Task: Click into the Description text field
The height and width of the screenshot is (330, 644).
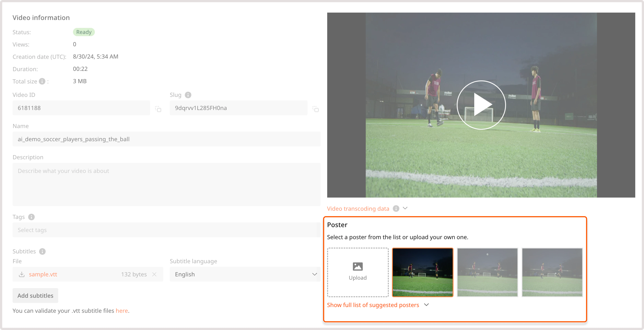Action: 166,184
